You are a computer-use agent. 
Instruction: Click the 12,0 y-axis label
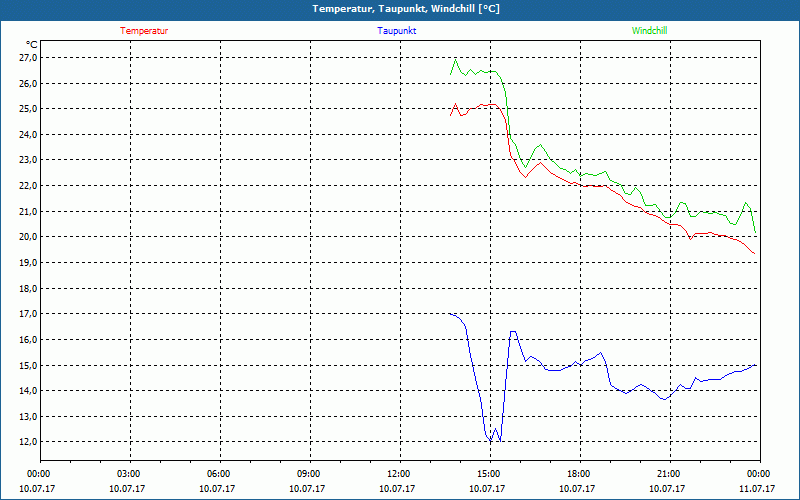pos(28,442)
